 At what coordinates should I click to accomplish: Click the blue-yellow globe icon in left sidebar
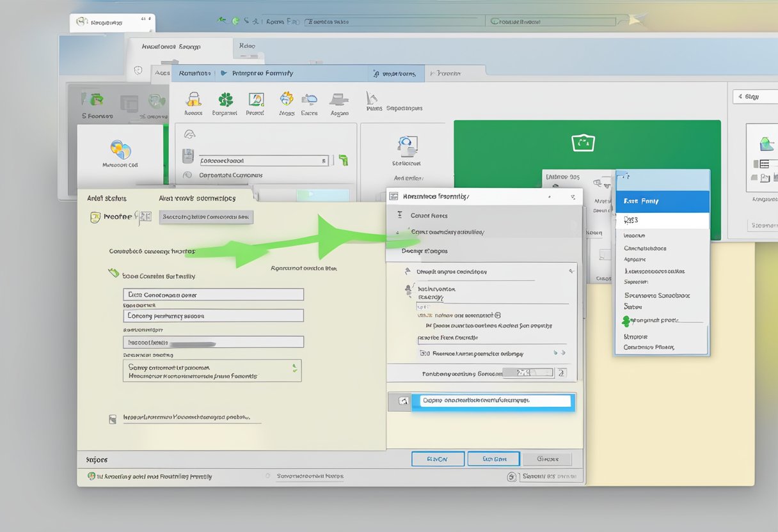120,150
